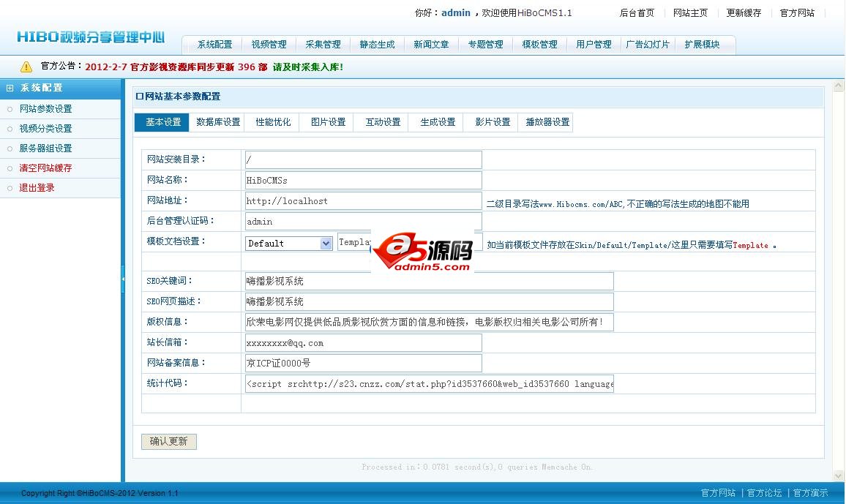This screenshot has width=846, height=504.
Task: Open the 视频管理 top menu
Action: [x=269, y=45]
